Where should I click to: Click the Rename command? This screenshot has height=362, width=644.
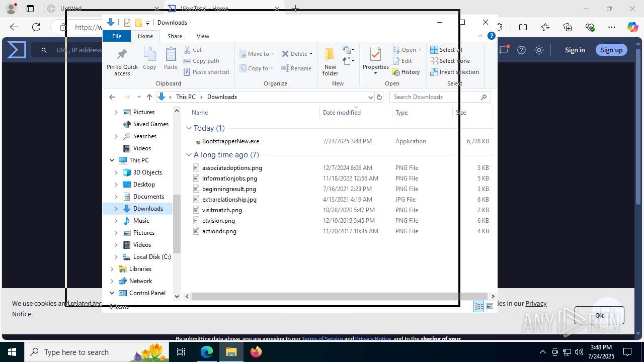pyautogui.click(x=296, y=68)
